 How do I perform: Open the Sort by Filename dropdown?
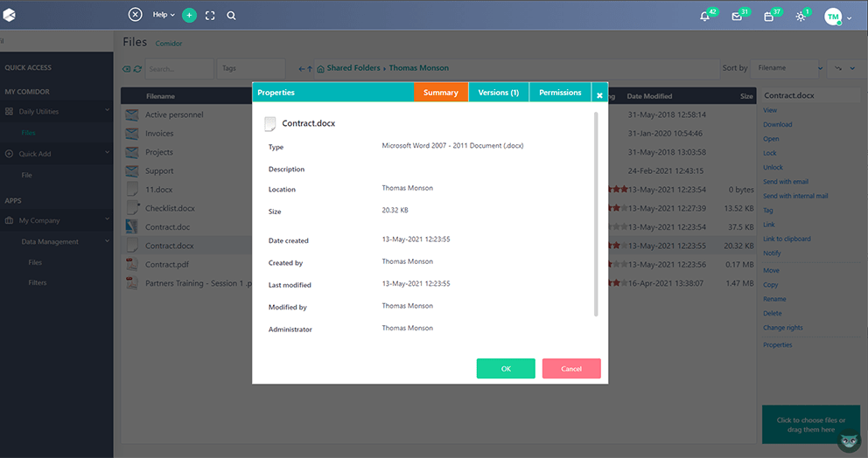tap(787, 68)
